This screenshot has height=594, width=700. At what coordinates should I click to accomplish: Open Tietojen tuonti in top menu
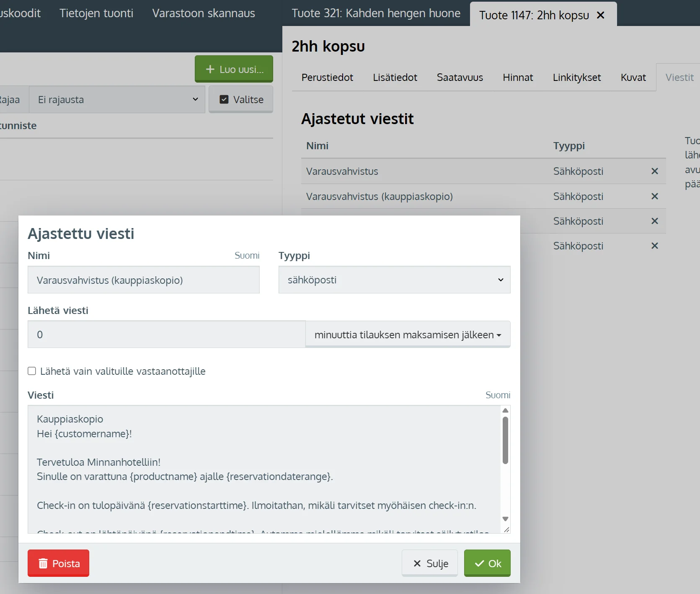point(96,13)
